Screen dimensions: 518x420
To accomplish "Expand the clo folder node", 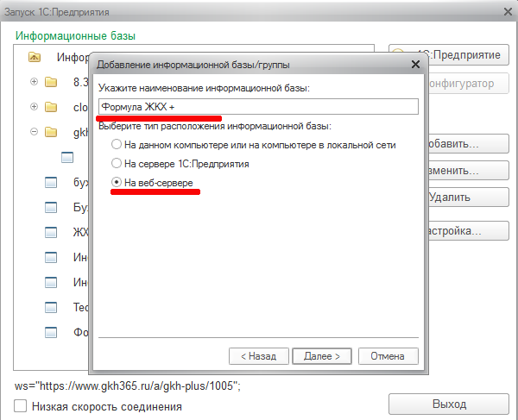I will 34,107.
